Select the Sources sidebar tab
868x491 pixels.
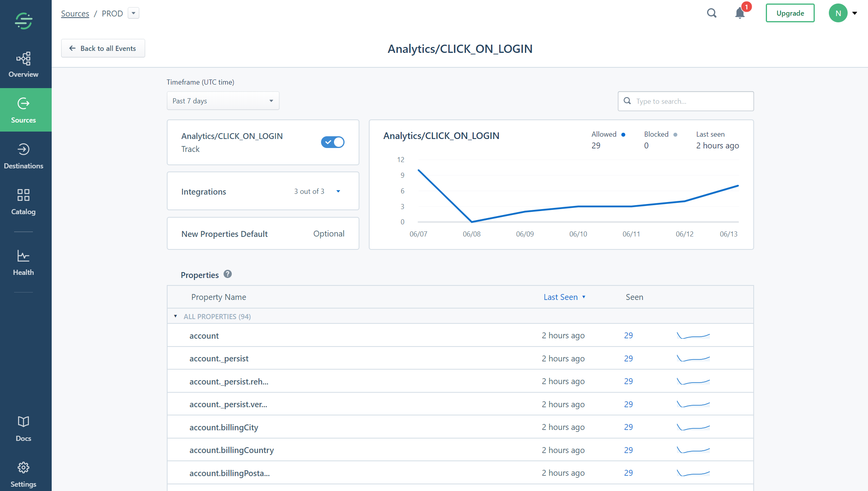(23, 110)
